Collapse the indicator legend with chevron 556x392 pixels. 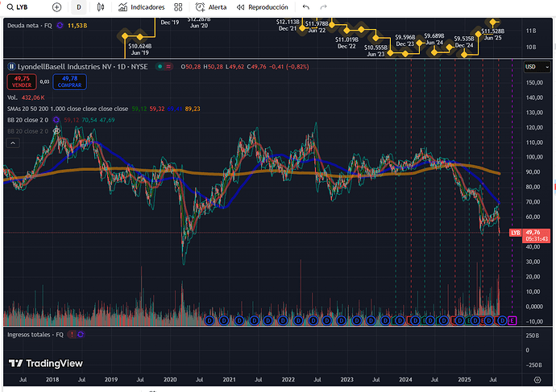coord(13,143)
